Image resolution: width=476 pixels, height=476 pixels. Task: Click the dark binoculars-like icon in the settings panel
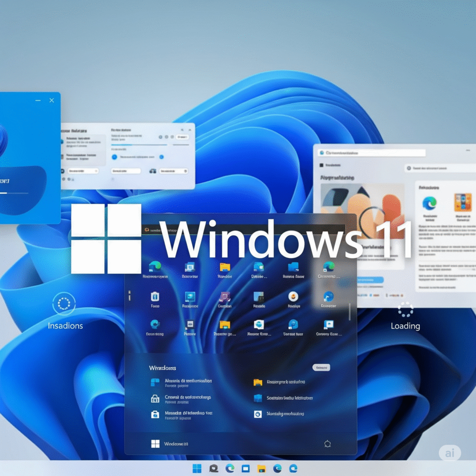click(152, 171)
